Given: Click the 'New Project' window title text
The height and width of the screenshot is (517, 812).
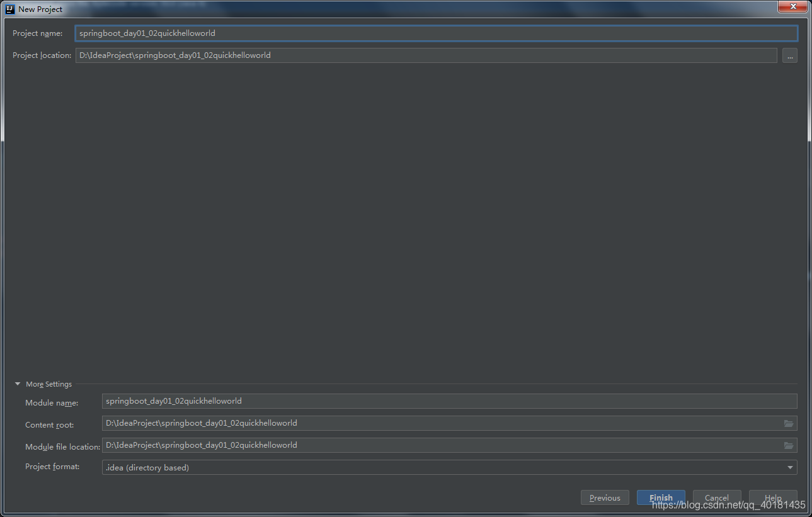Looking at the screenshot, I should 40,9.
